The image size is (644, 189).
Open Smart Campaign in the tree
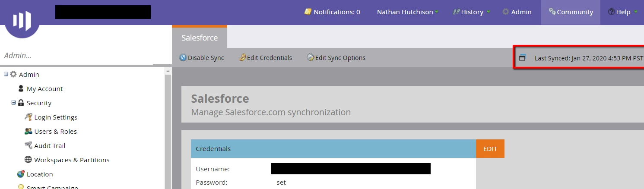[52, 188]
